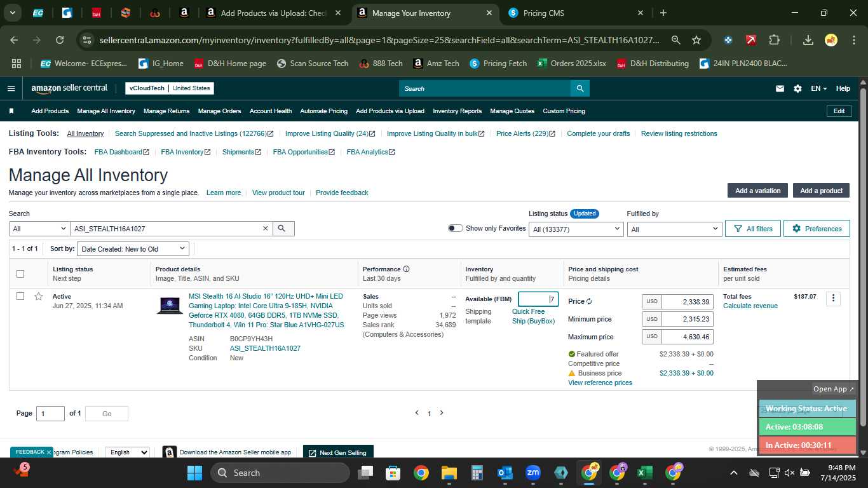This screenshot has height=488, width=868.
Task: Click the Available (FBM) quantity field
Action: pos(538,299)
